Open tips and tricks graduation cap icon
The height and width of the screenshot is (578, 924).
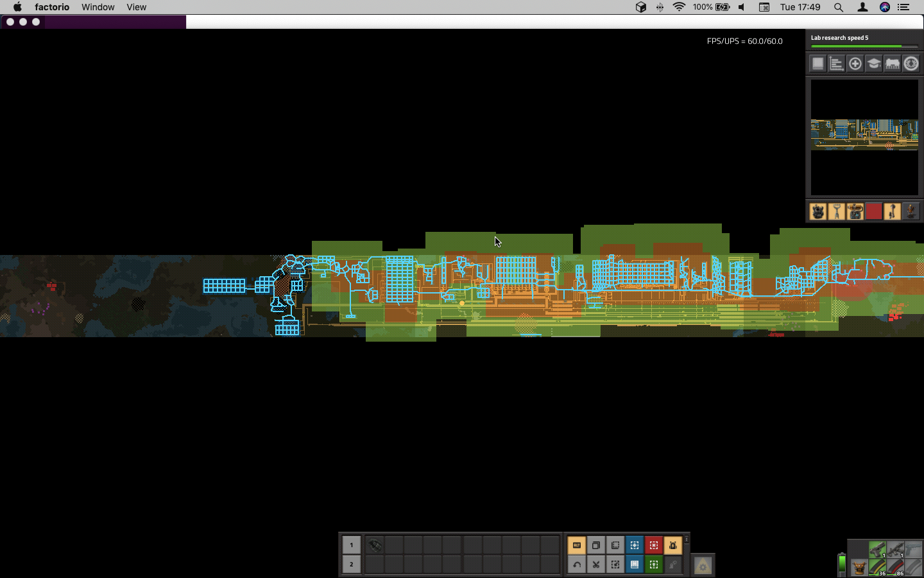pyautogui.click(x=873, y=64)
